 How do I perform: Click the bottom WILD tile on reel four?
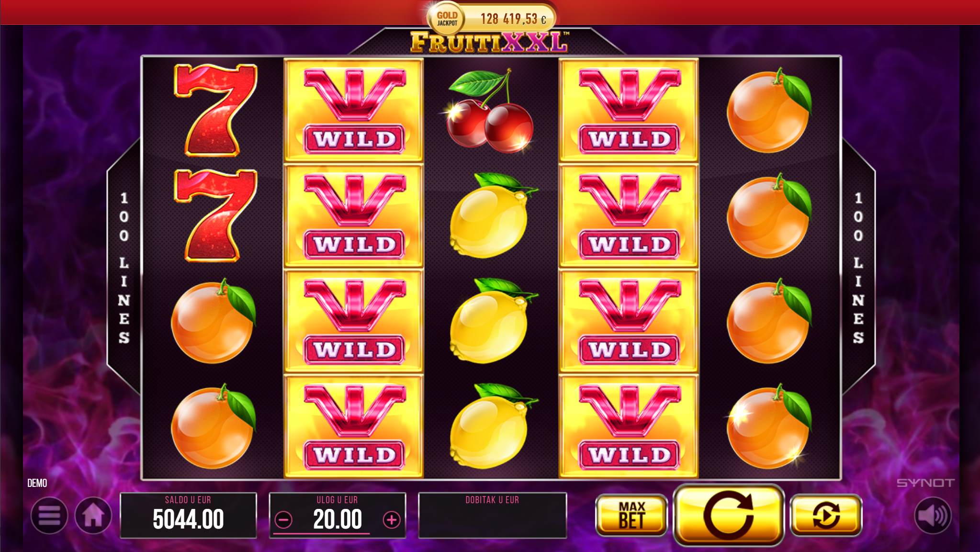(629, 426)
